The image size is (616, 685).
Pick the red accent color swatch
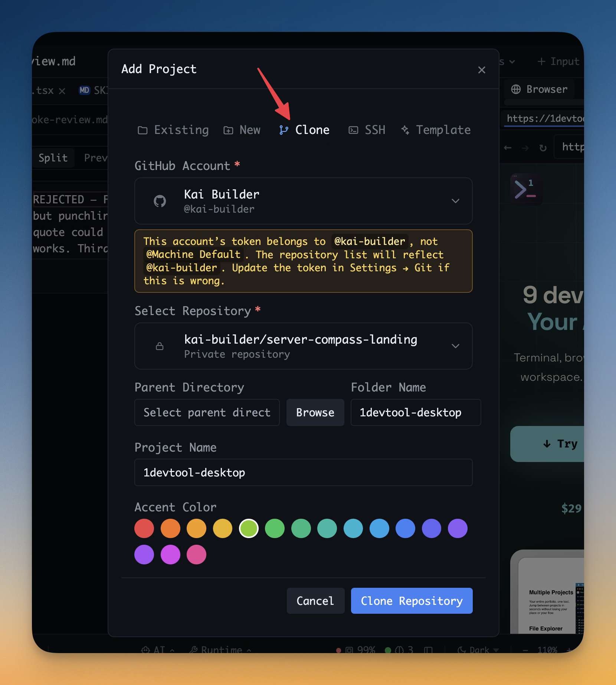[x=144, y=528]
